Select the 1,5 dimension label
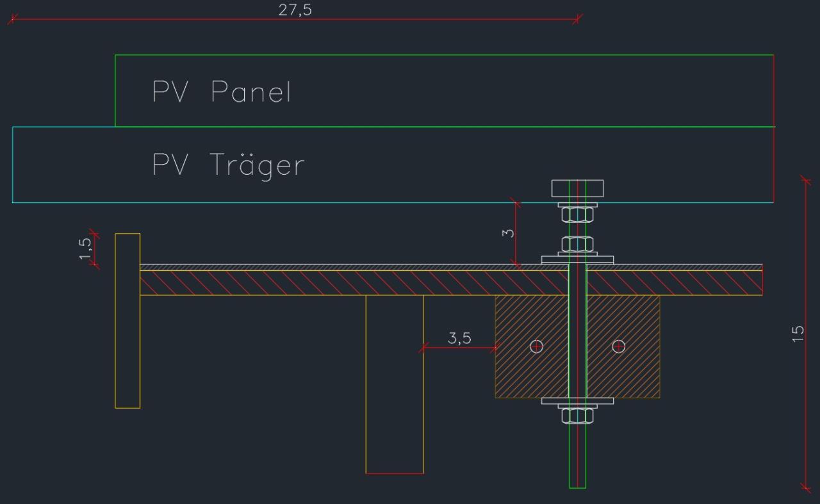The image size is (820, 504). 86,248
